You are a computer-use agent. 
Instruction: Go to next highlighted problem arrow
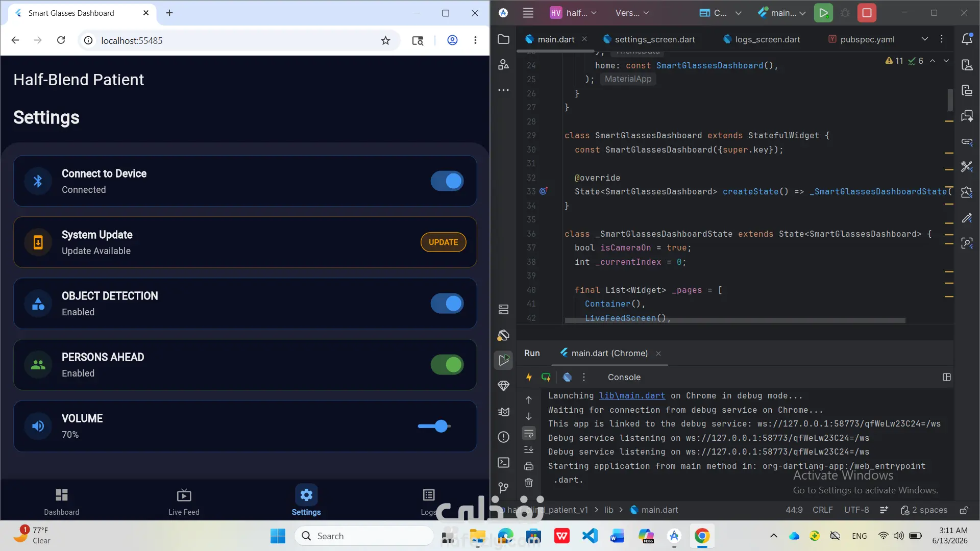pos(946,61)
